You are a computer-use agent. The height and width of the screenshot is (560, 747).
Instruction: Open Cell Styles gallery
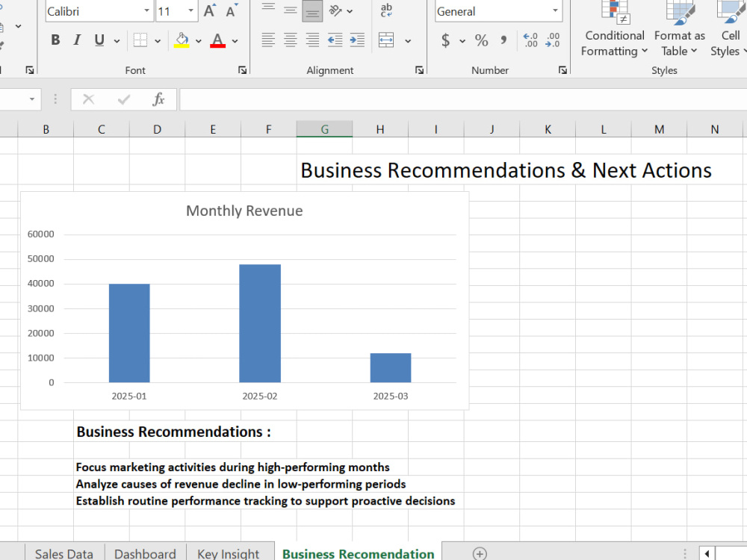point(729,29)
